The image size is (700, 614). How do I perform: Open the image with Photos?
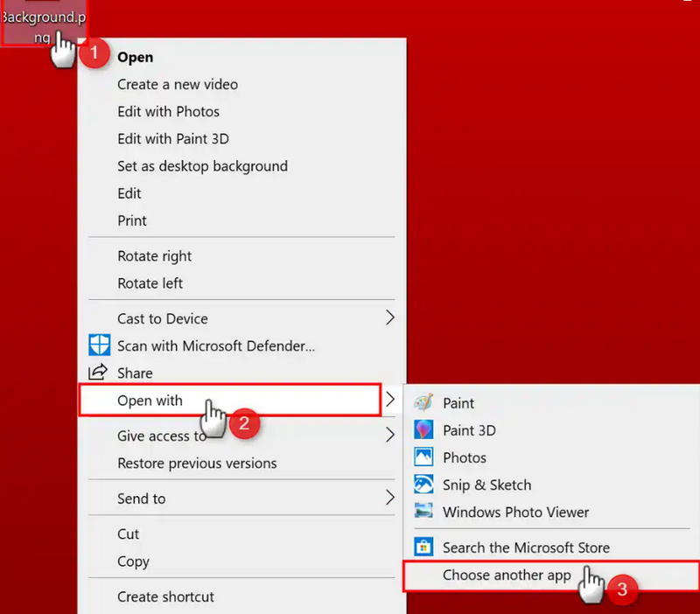point(552,457)
